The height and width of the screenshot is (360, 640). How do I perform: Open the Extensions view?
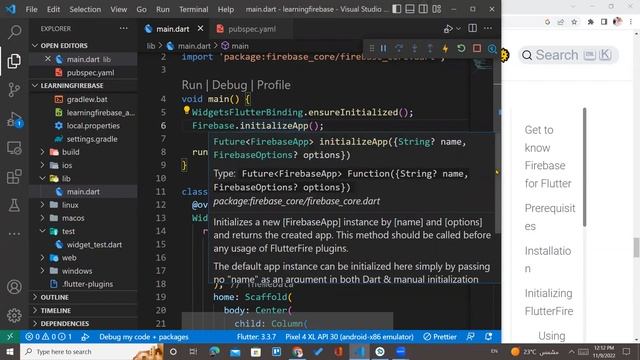click(14, 176)
